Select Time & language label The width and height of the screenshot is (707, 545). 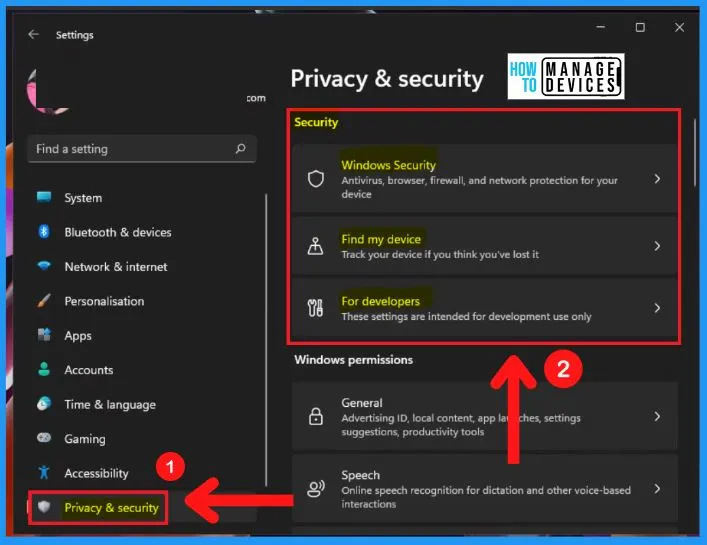tap(110, 404)
